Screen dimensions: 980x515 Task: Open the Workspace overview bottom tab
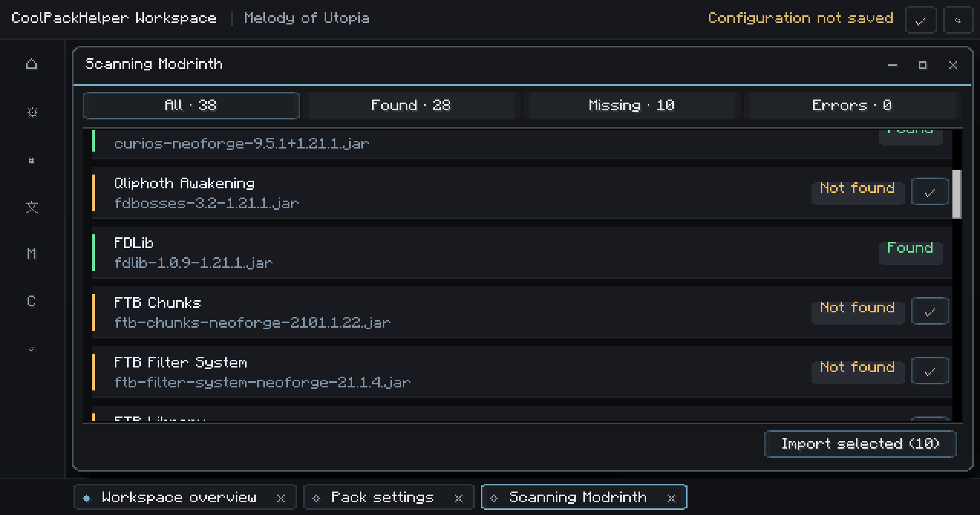point(179,497)
